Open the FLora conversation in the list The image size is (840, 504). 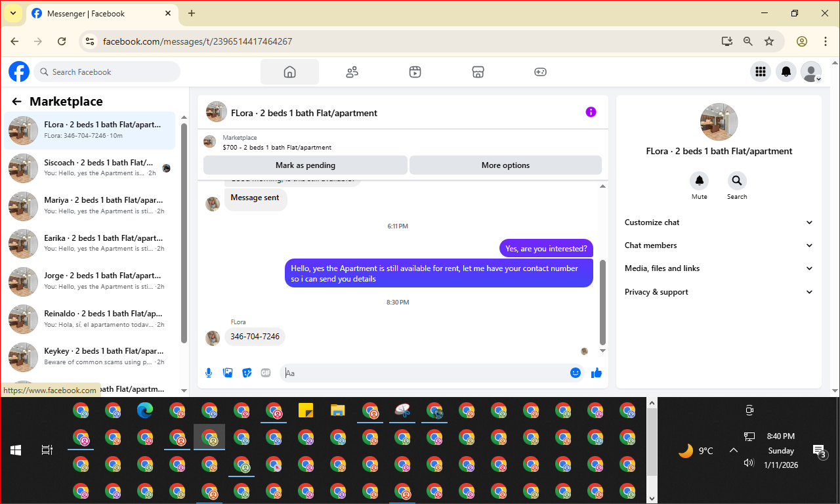90,131
